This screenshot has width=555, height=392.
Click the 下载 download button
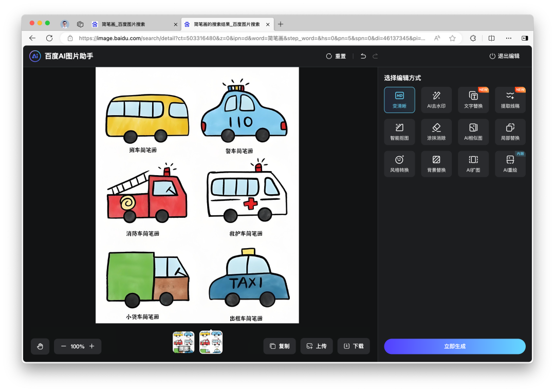(x=354, y=346)
